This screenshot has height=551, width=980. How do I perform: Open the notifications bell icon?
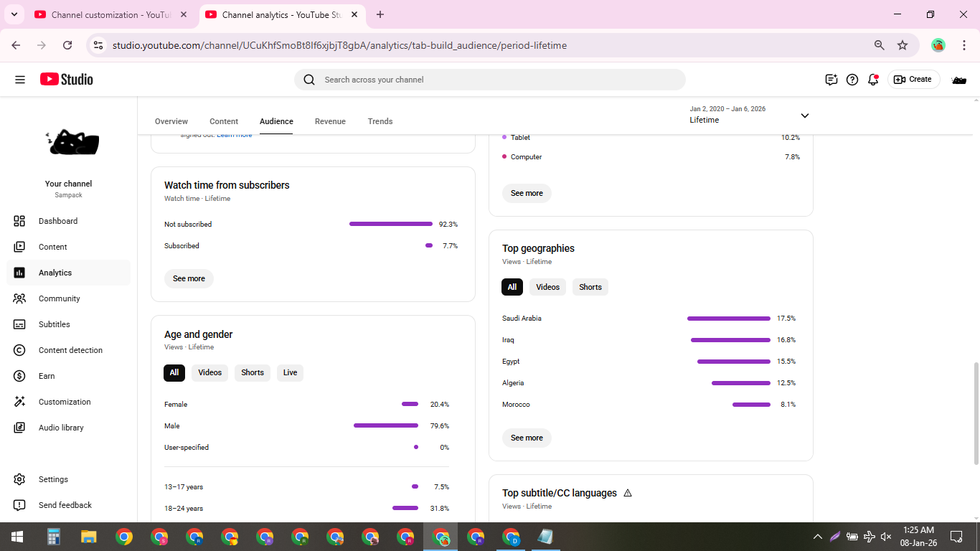873,80
